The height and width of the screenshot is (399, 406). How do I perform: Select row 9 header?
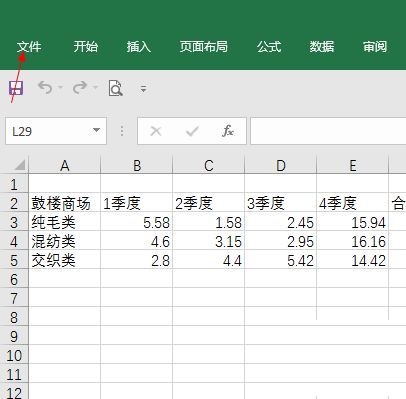[x=14, y=336]
